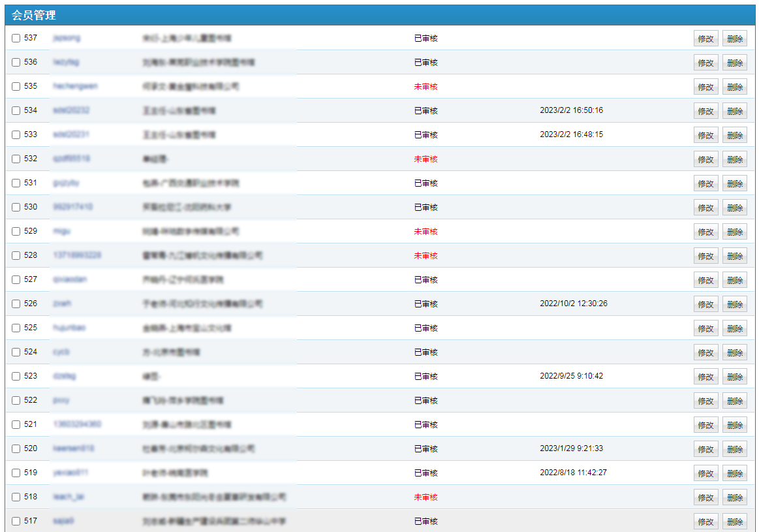Check the checkbox for member 537
This screenshot has width=759, height=532.
point(16,39)
